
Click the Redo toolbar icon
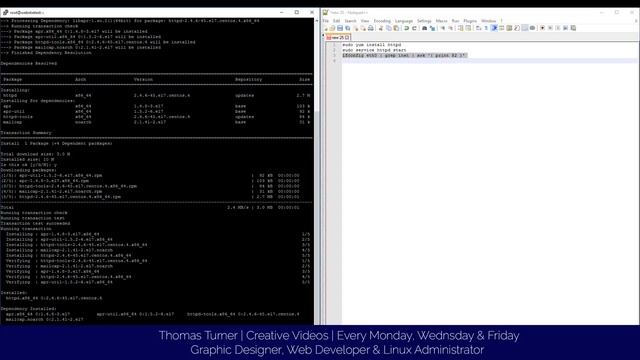click(x=414, y=28)
